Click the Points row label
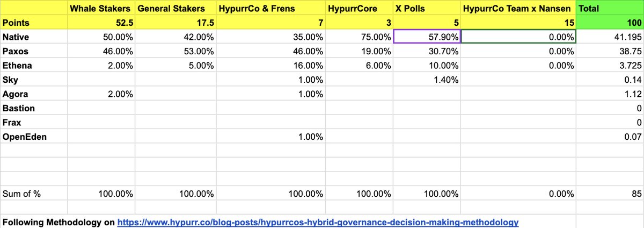Viewport: 644px width, 228px height. tap(34, 23)
